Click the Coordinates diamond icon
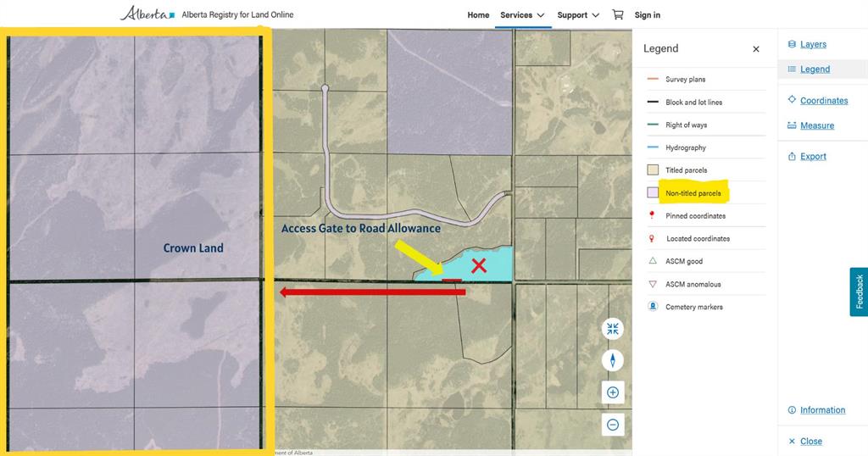The height and width of the screenshot is (456, 868). coord(792,100)
